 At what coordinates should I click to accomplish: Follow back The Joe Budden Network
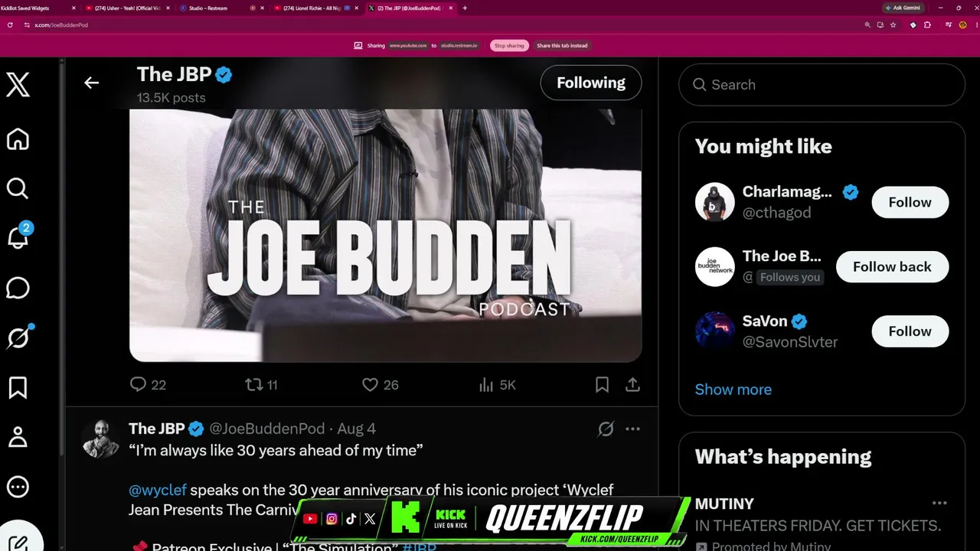pyautogui.click(x=893, y=266)
